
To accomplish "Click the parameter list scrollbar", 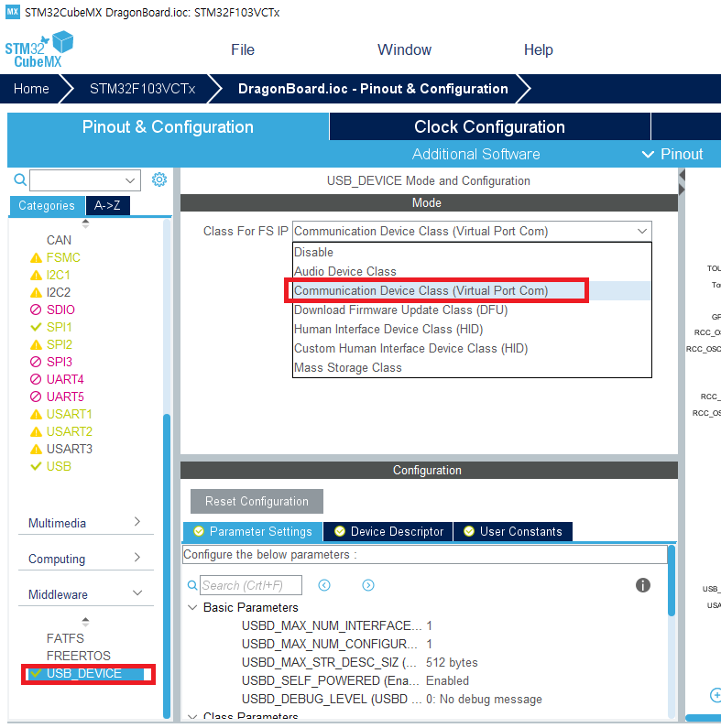I will tap(672, 581).
